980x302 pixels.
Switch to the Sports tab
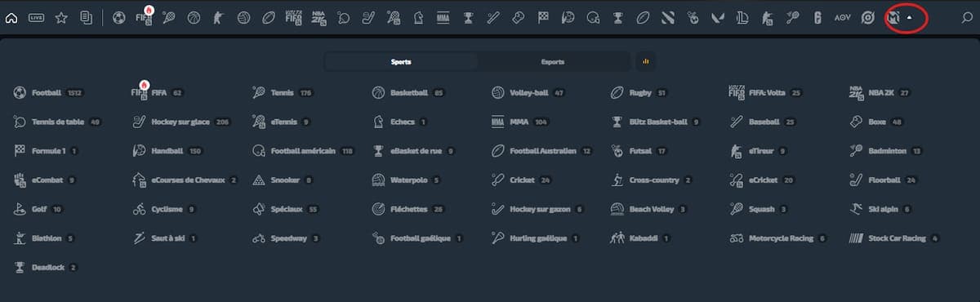point(401,61)
